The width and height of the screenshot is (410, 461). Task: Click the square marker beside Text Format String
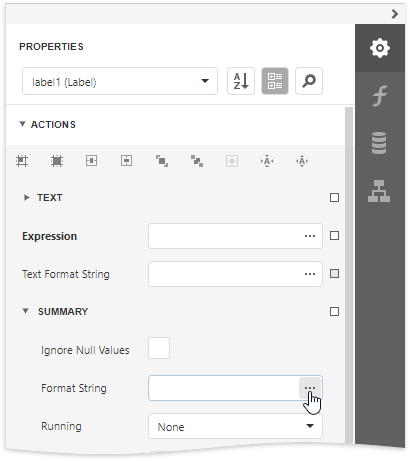click(x=334, y=274)
